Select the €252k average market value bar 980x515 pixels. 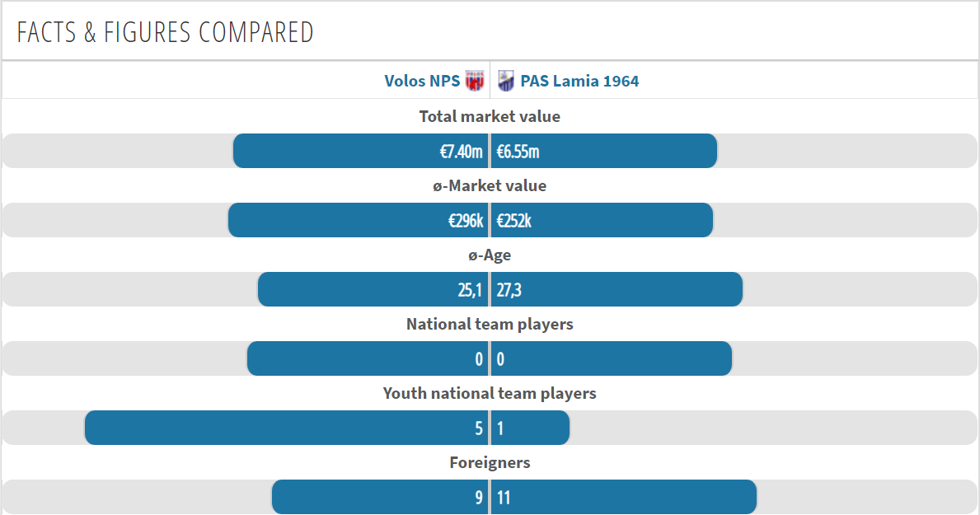point(602,220)
